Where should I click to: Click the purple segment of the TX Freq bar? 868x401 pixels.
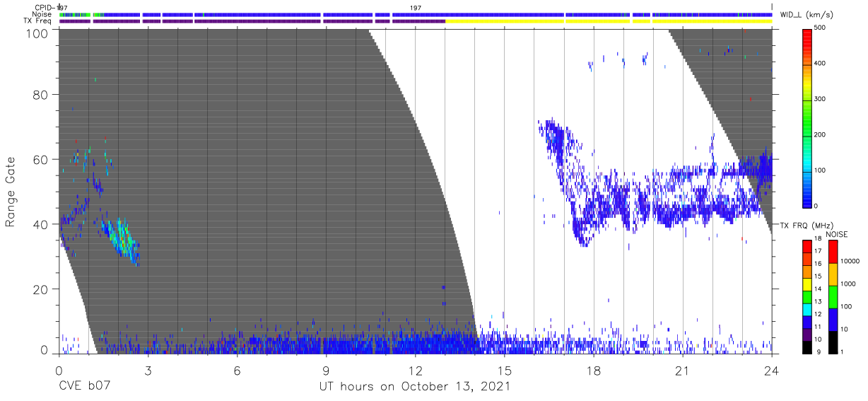point(252,21)
